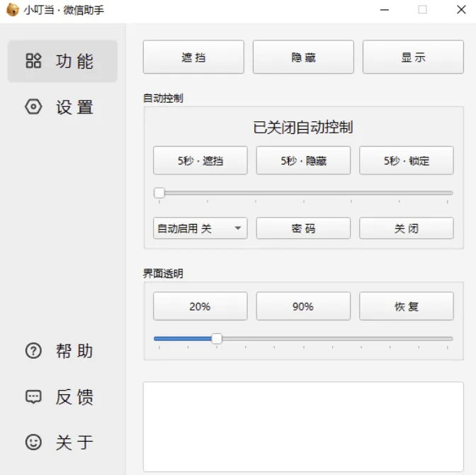476x475 pixels.
Task: Click the 帮助 question mark icon
Action: click(x=33, y=351)
